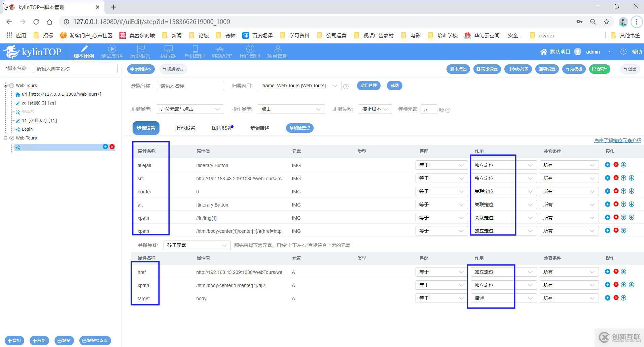Image resolution: width=644 pixels, height=347 pixels.
Task: Add a row after the alt attribute row
Action: click(607, 204)
